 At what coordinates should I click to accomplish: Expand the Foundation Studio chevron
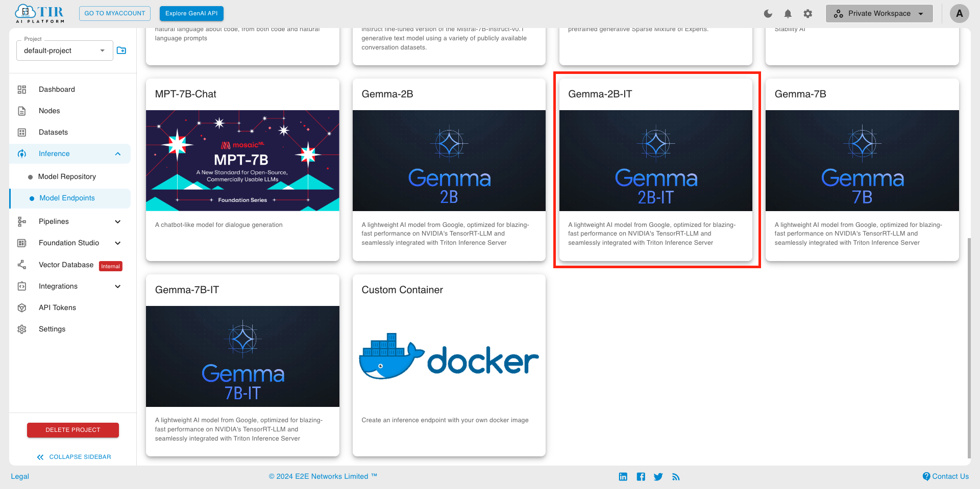point(118,243)
